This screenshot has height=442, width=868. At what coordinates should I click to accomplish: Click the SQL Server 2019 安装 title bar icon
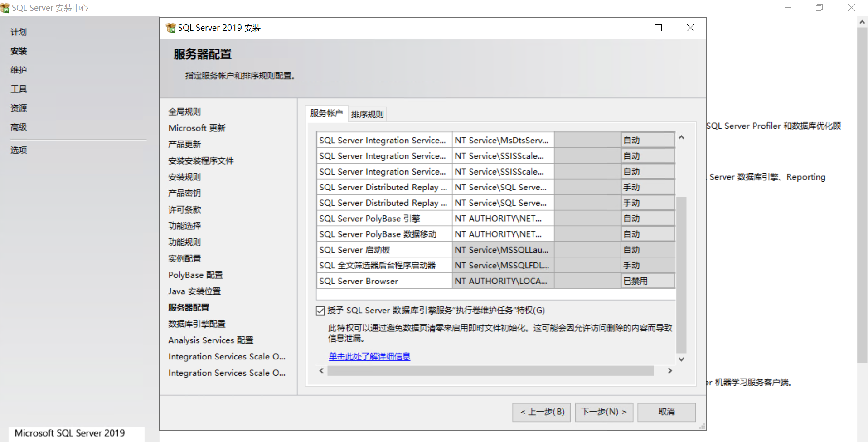click(171, 28)
